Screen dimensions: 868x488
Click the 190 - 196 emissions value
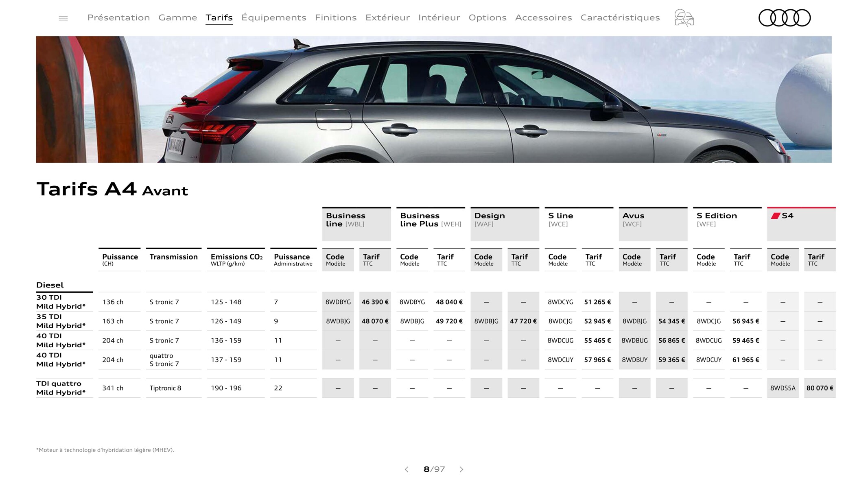point(226,388)
